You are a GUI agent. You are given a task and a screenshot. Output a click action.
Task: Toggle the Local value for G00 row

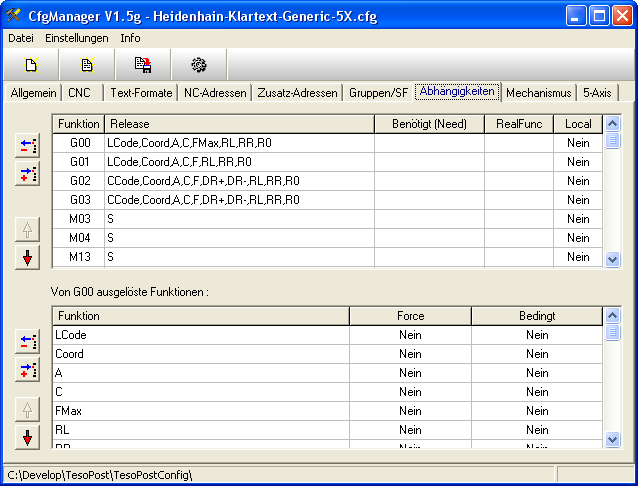click(578, 143)
